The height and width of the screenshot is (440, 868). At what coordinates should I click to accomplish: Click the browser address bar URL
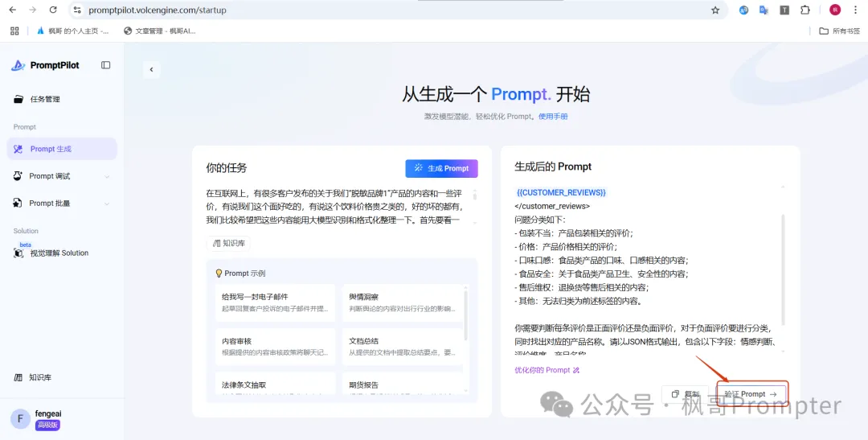click(158, 10)
